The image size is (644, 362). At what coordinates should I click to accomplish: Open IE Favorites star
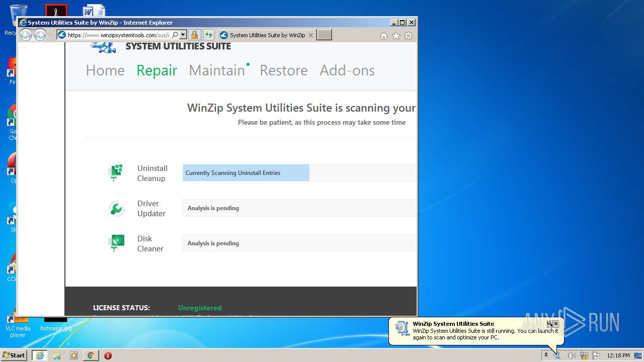[396, 36]
